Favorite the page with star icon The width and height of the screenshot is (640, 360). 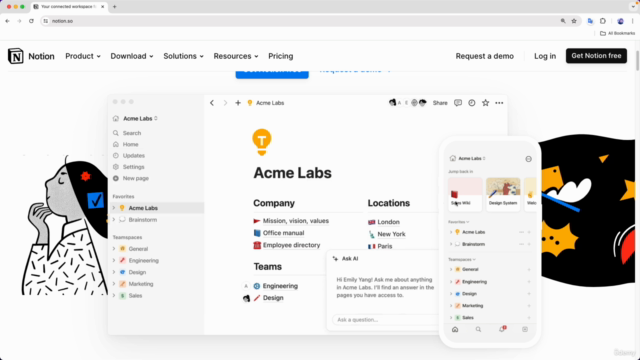pos(485,103)
